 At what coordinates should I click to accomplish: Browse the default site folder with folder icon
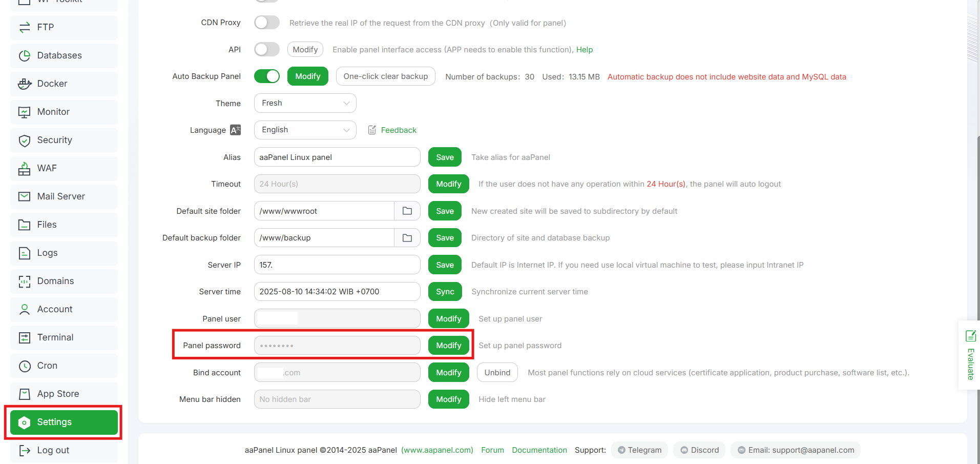(407, 211)
